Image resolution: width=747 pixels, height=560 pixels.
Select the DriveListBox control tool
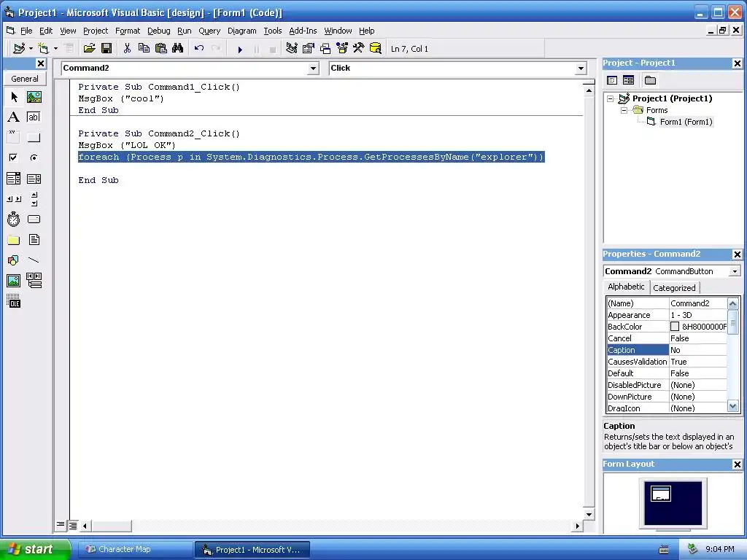point(34,219)
